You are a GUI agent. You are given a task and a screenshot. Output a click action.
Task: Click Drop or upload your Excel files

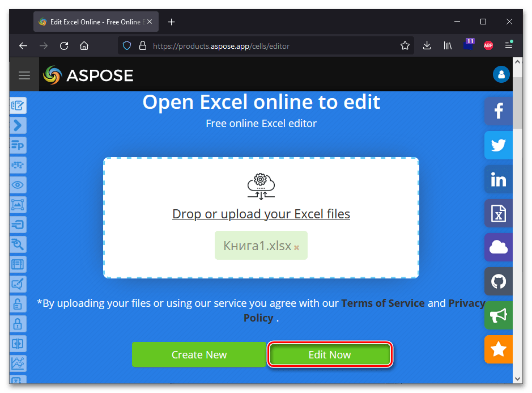pyautogui.click(x=261, y=214)
